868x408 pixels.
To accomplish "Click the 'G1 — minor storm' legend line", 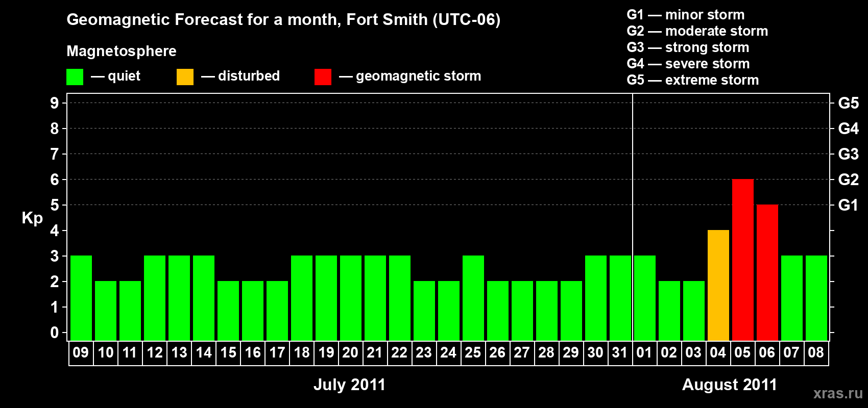I will 685,15.
